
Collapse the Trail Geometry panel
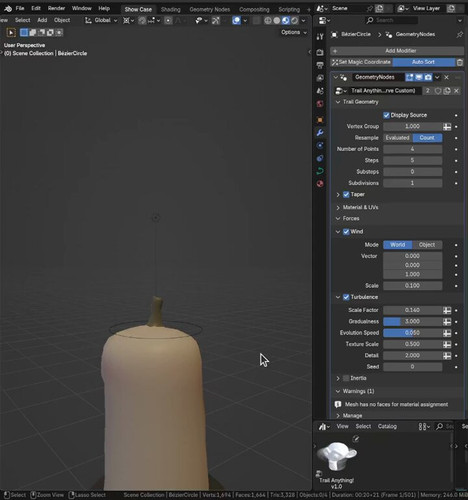pos(338,102)
